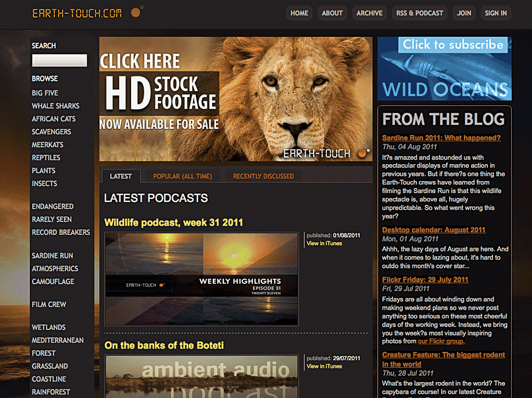The width and height of the screenshot is (532, 398).
Task: Open the WHALE SHARKS category
Action: [55, 106]
